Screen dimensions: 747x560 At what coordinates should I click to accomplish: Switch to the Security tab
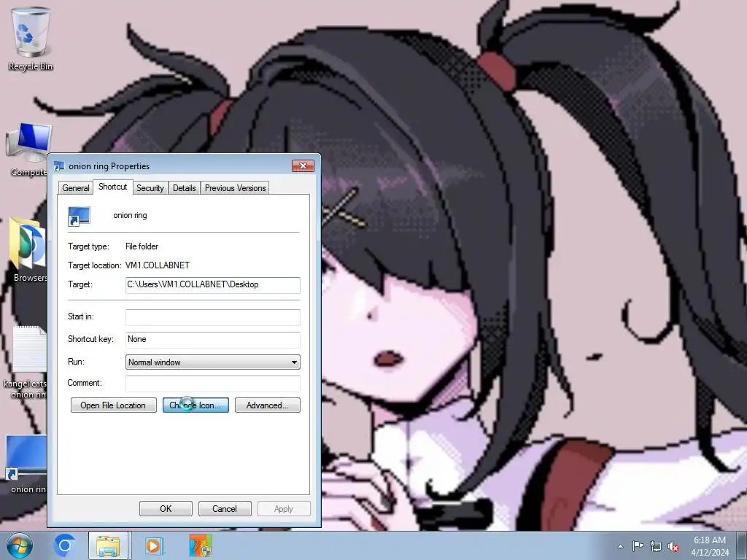[150, 188]
